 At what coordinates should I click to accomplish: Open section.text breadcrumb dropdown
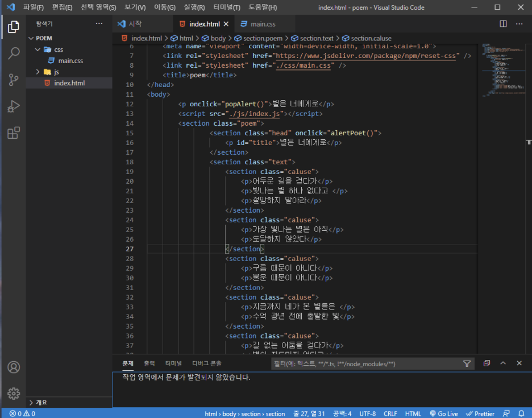[312, 38]
